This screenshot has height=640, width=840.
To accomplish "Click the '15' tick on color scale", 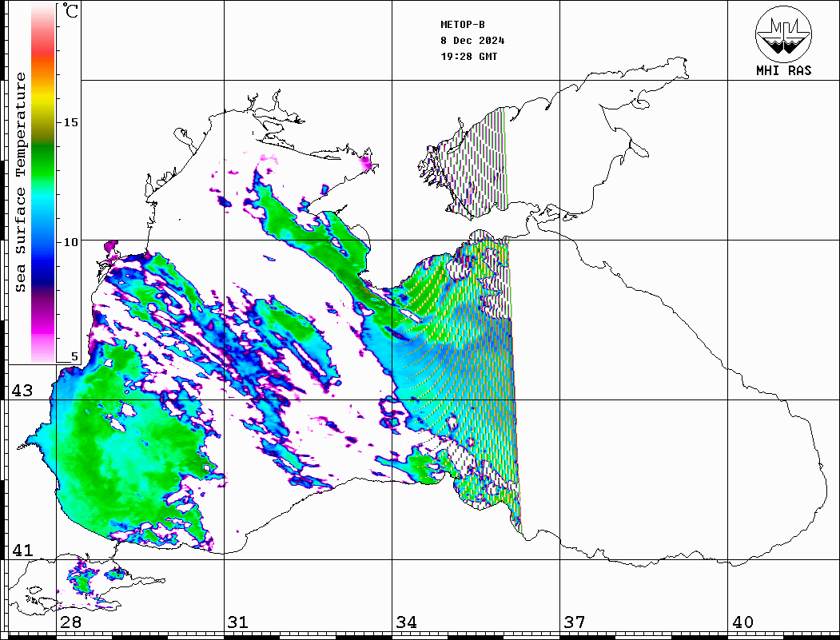I will [70, 122].
